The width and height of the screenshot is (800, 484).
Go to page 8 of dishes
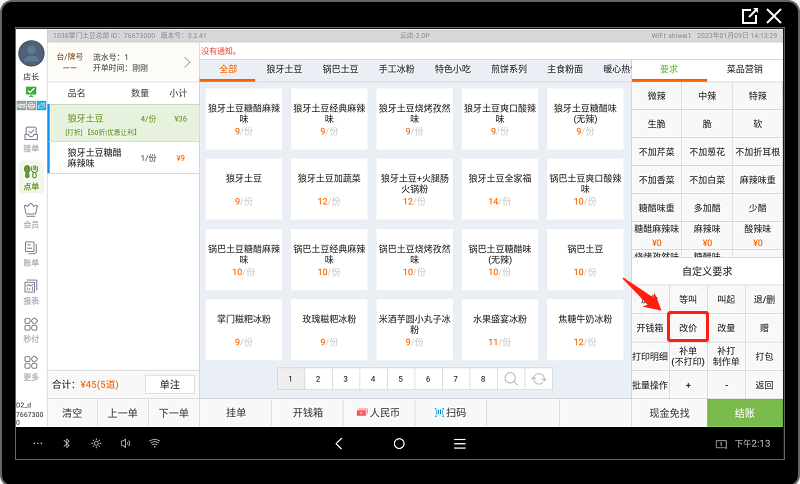[483, 379]
